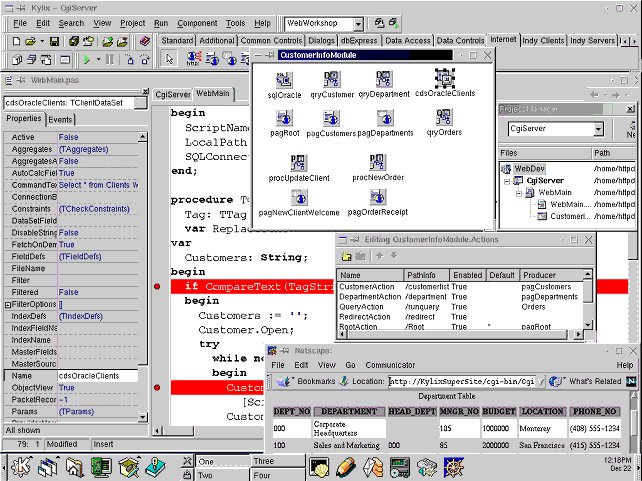Open the Object Inspector component dropdown
The width and height of the screenshot is (642, 481).
pos(140,103)
